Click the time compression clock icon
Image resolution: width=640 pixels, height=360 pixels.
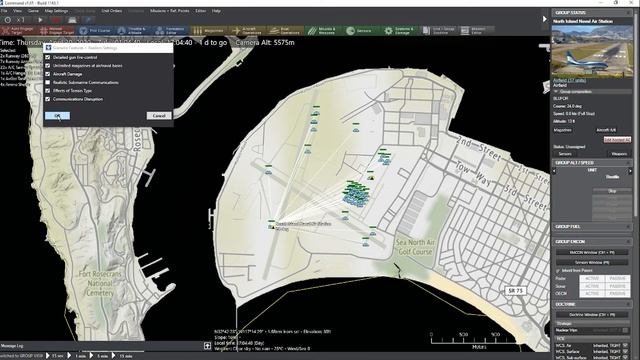tap(8, 20)
